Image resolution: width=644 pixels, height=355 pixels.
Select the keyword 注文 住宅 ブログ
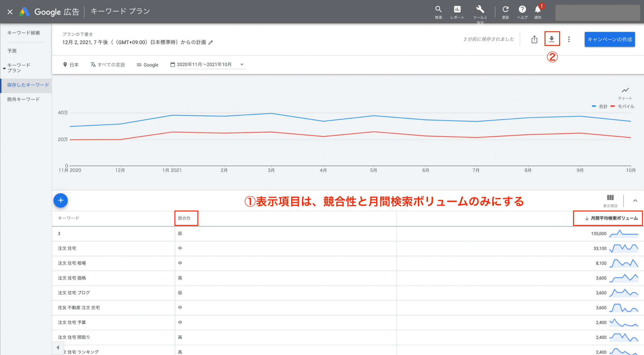tap(74, 293)
